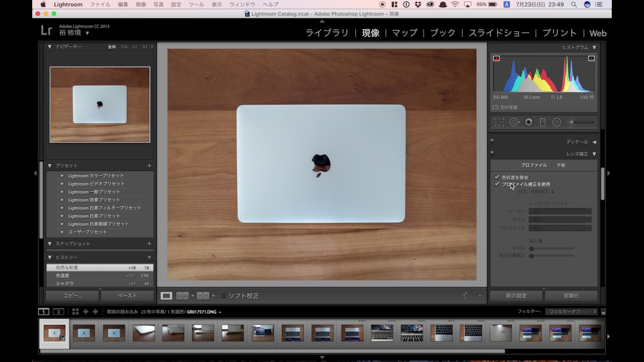Screen dimensions: 644x362
Task: Add a new snapshot with plus icon
Action: (x=149, y=243)
